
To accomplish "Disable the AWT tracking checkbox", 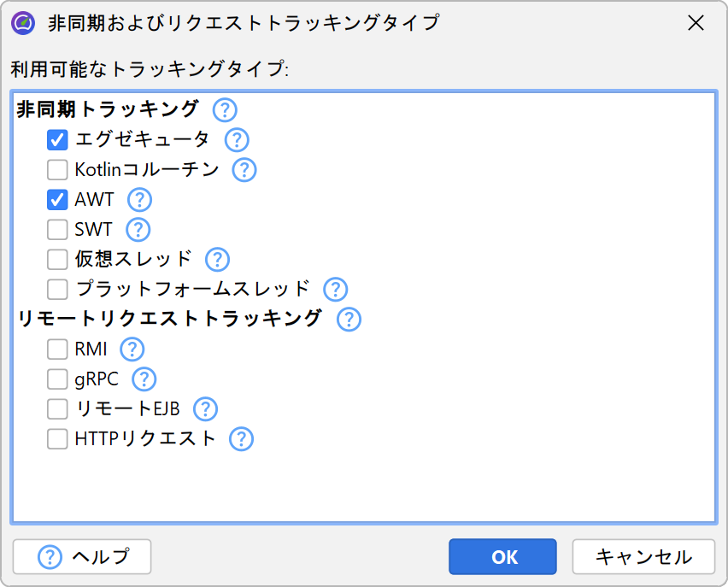I will (57, 199).
